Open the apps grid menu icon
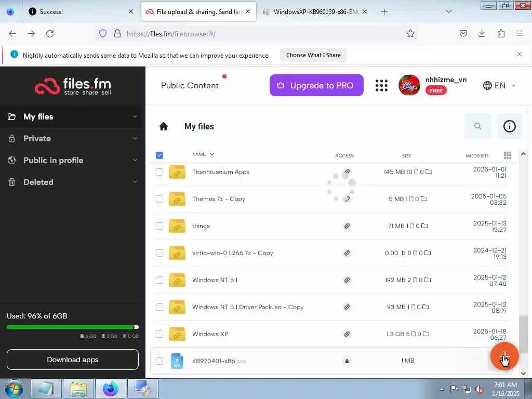Screen dimensions: 532x399 381,86
